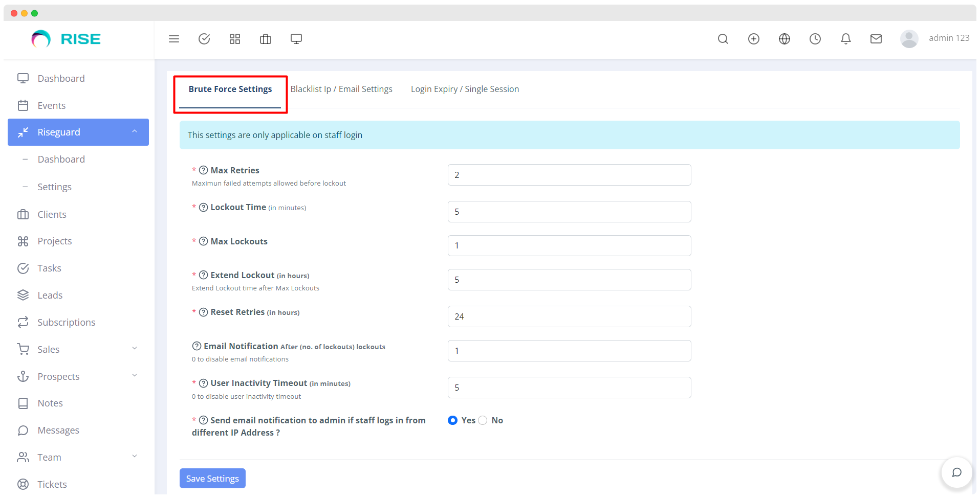The height and width of the screenshot is (499, 980).
Task: Click the hamburger menu toggle icon
Action: pyautogui.click(x=174, y=39)
